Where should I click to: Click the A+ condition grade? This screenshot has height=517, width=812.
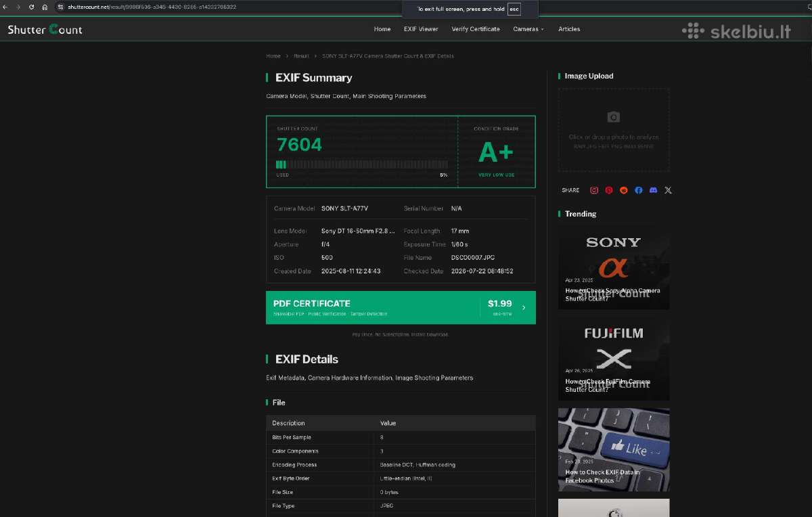point(496,153)
